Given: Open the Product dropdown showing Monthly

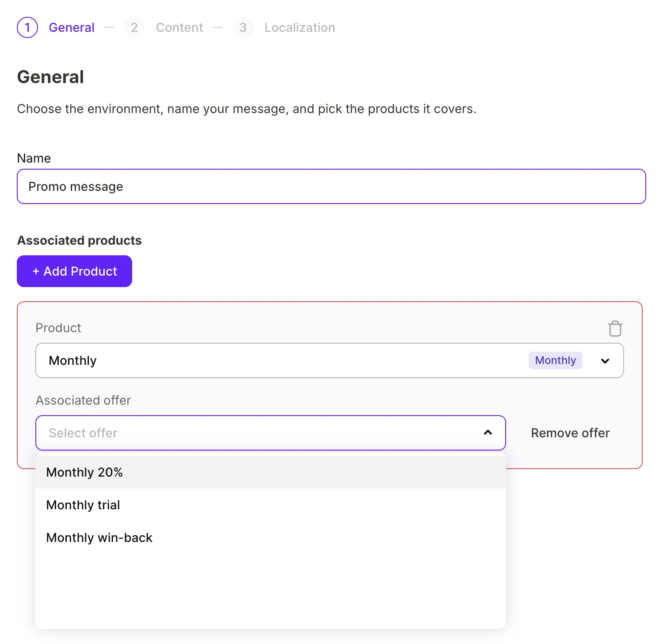Looking at the screenshot, I should pyautogui.click(x=330, y=360).
